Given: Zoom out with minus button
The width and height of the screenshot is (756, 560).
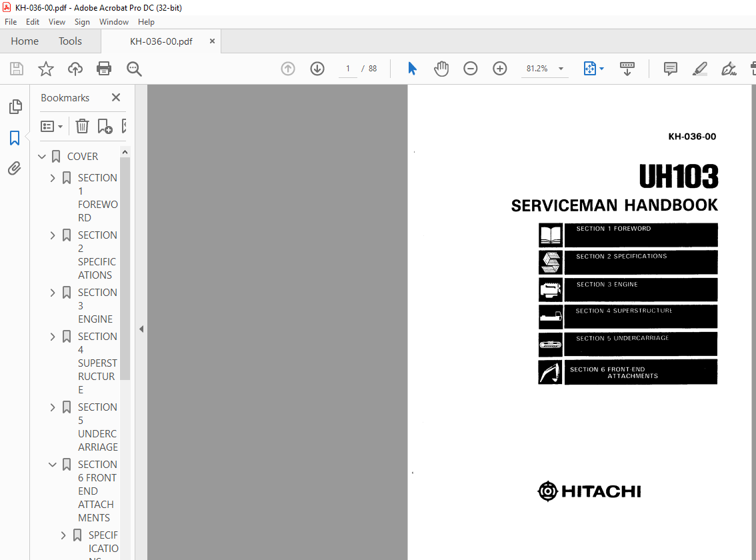Looking at the screenshot, I should (471, 69).
